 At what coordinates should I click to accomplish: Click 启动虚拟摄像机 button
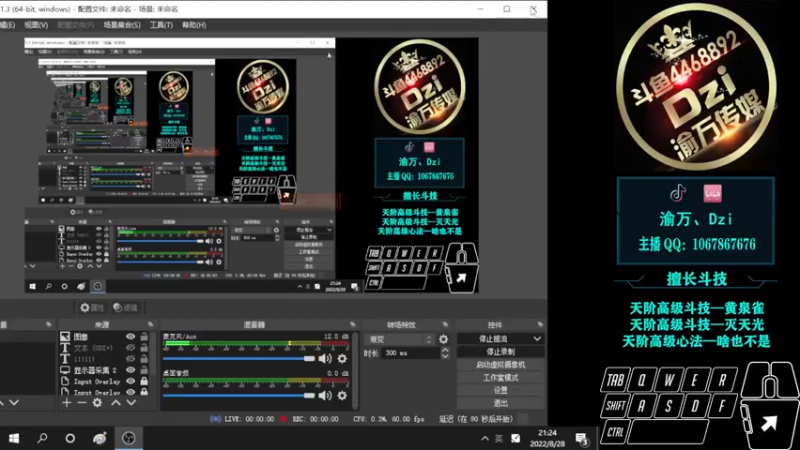pyautogui.click(x=500, y=365)
